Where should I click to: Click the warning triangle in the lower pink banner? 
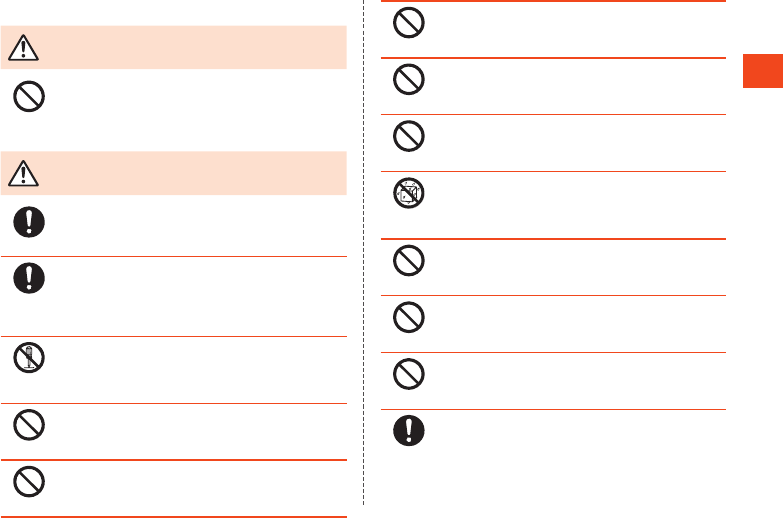(x=23, y=173)
